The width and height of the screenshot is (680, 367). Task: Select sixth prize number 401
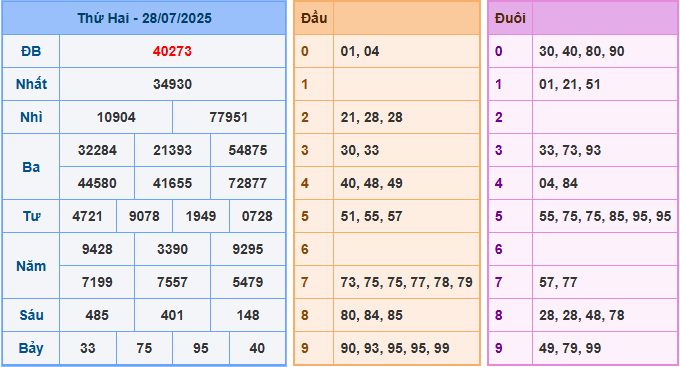click(x=172, y=315)
